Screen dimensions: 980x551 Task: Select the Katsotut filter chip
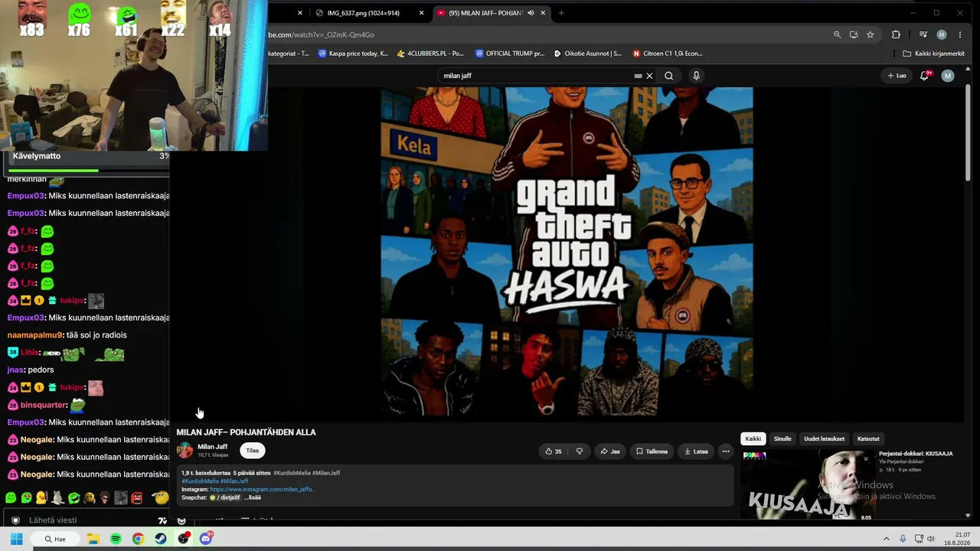pos(868,439)
